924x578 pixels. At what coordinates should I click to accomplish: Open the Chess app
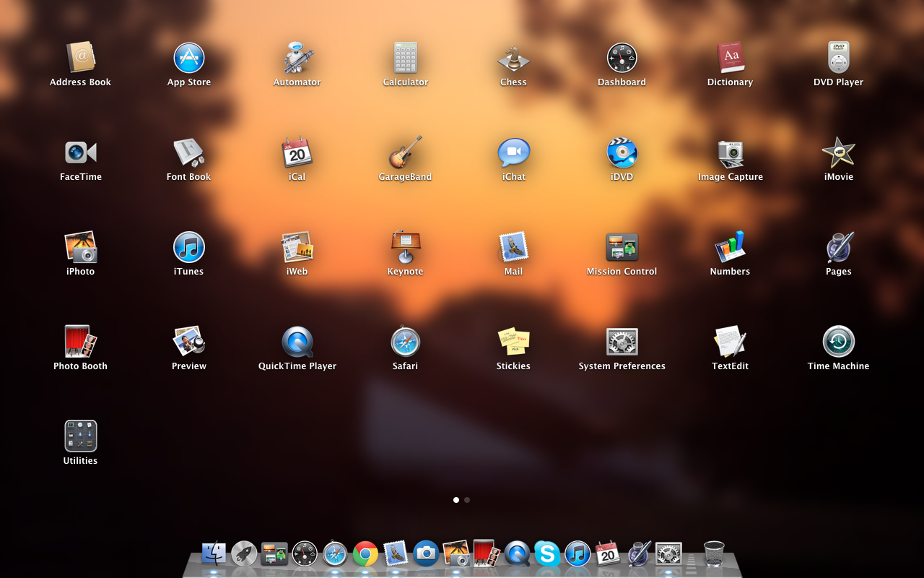pyautogui.click(x=513, y=58)
